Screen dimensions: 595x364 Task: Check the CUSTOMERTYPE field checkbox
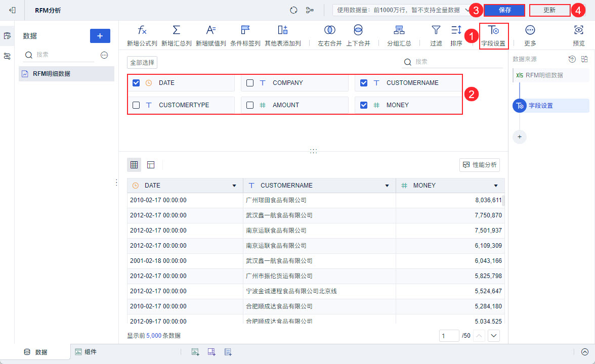pyautogui.click(x=136, y=105)
